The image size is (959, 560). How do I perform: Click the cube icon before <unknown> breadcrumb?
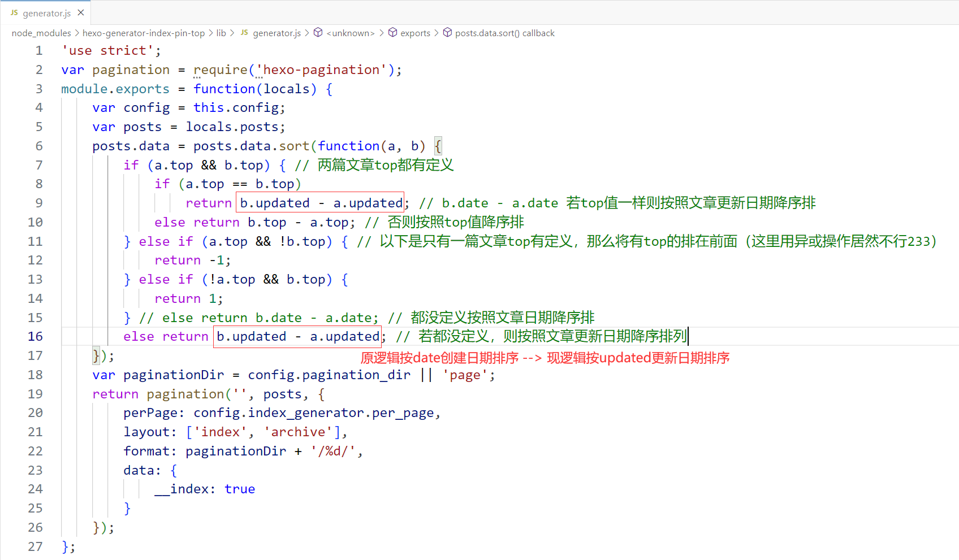click(318, 33)
